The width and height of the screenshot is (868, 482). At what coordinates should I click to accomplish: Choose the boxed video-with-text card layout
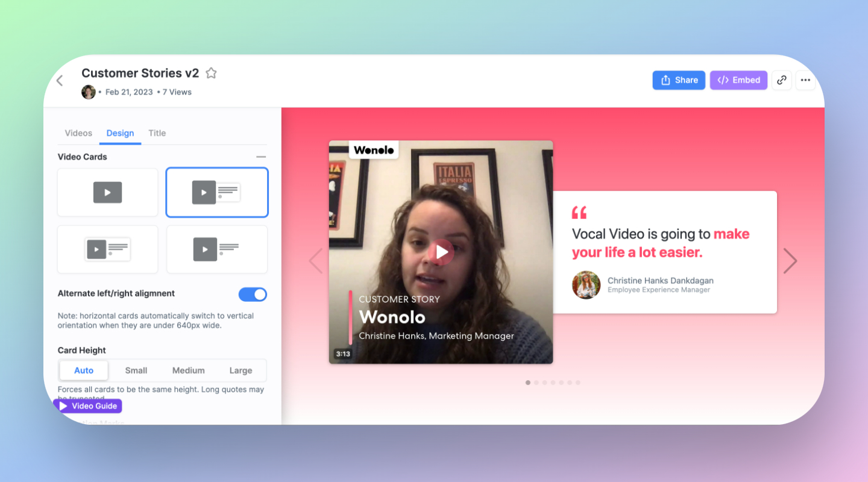[x=108, y=249]
